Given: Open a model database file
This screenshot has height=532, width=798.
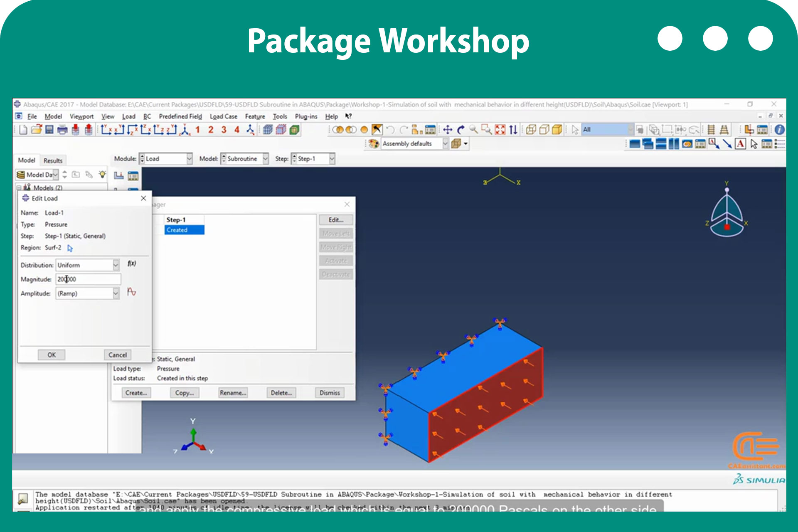Looking at the screenshot, I should tap(36, 130).
